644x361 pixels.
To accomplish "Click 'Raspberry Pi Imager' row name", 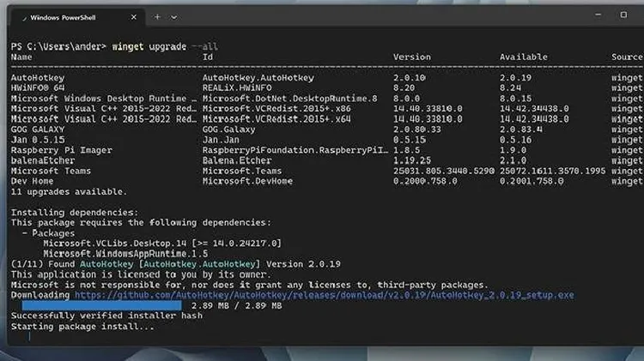I will tap(62, 150).
